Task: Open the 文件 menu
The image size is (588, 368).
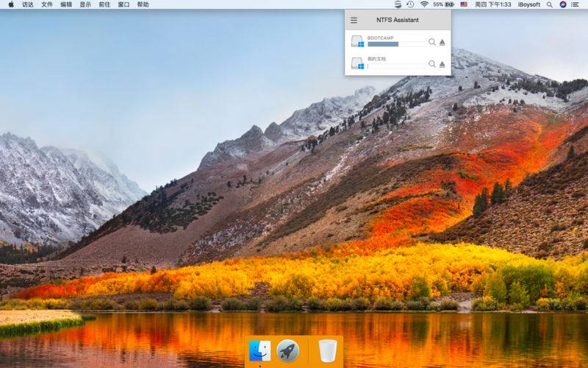Action: (x=47, y=4)
